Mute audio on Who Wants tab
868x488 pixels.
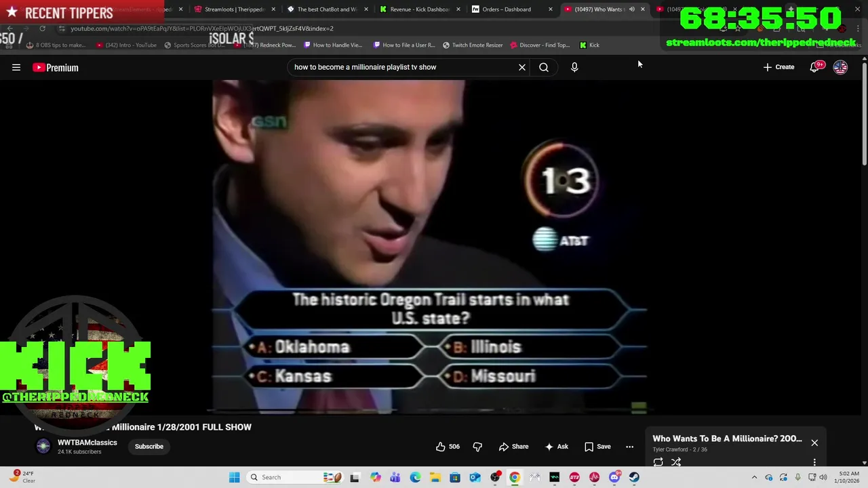coord(632,9)
